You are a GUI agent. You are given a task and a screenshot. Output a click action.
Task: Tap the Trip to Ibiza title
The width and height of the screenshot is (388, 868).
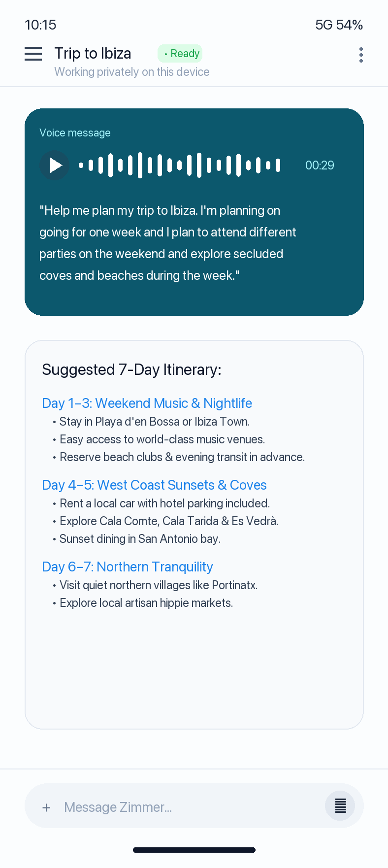point(93,53)
